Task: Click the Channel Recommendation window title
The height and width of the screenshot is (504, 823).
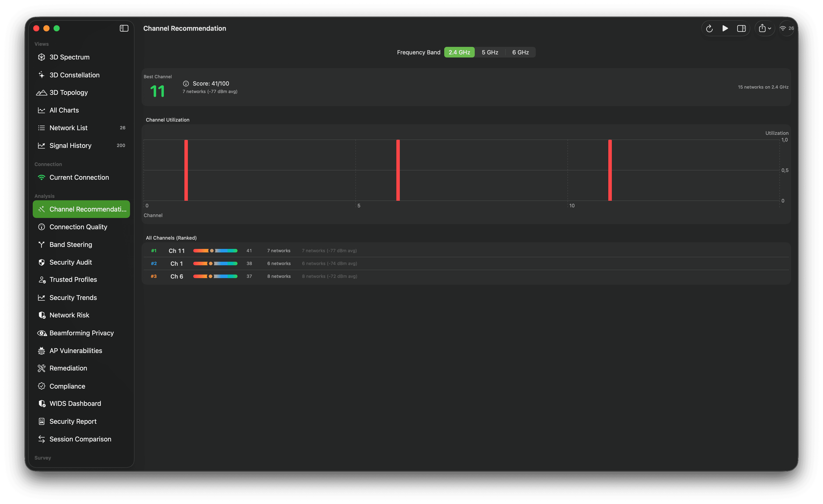Action: pos(185,28)
